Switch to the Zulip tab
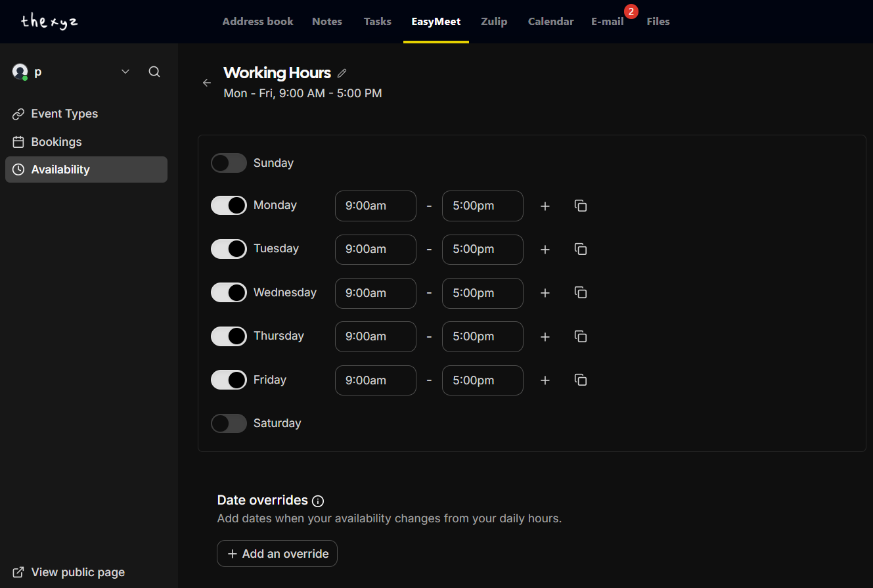The height and width of the screenshot is (588, 873). 494,21
